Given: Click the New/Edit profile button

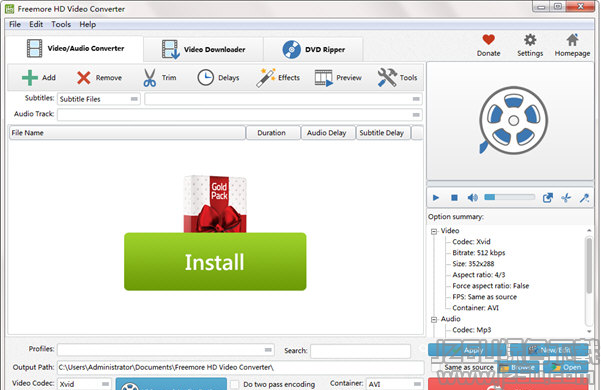Looking at the screenshot, I should [x=549, y=350].
